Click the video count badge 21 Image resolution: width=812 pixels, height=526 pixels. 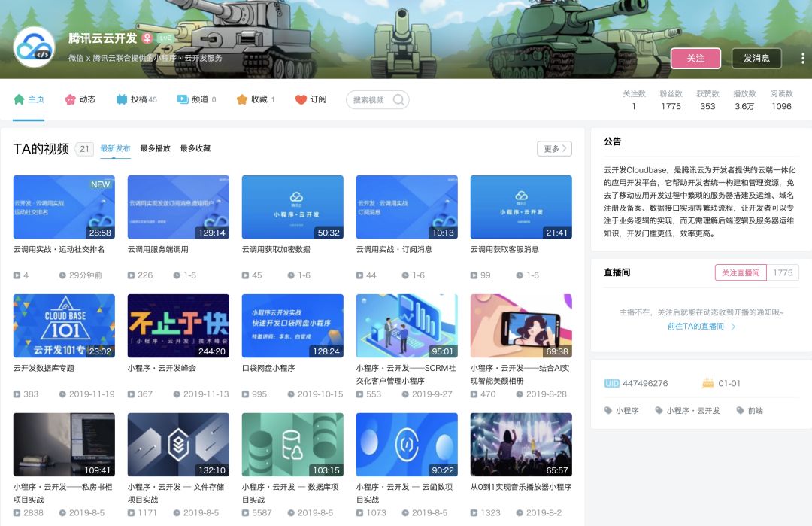coord(84,149)
